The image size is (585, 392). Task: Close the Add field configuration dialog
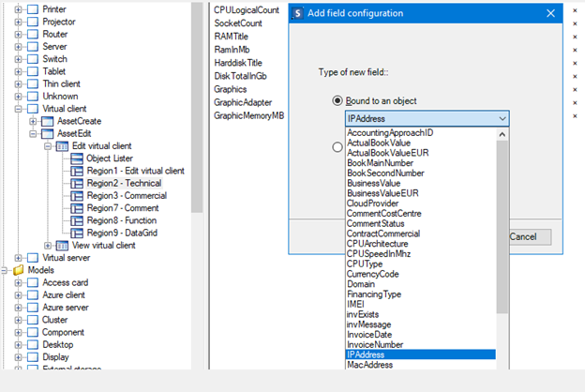pos(550,13)
